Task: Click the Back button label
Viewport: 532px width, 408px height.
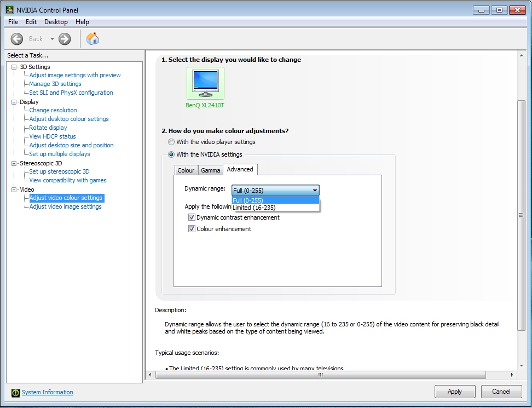Action: [x=36, y=39]
